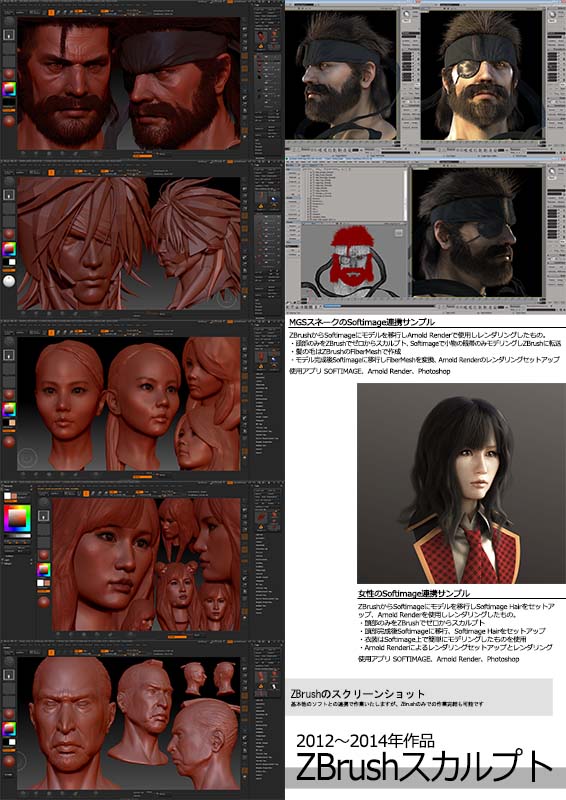Click the large 'ZBrushスカルプト' title
The height and width of the screenshot is (800, 566).
(x=424, y=766)
